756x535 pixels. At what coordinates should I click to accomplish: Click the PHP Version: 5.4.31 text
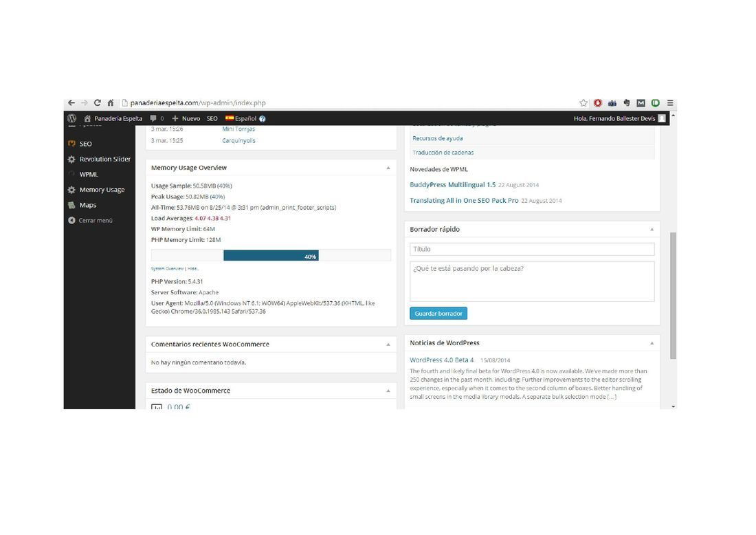pyautogui.click(x=177, y=282)
